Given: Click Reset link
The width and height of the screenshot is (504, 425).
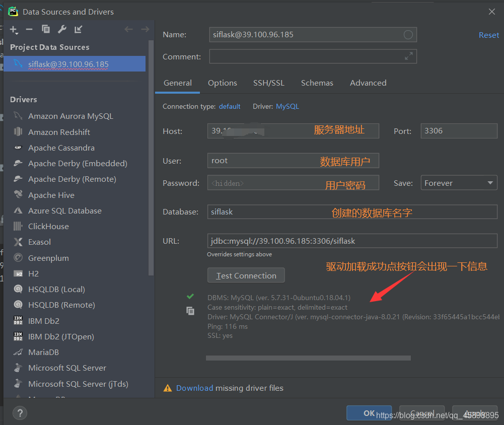Looking at the screenshot, I should (x=488, y=35).
